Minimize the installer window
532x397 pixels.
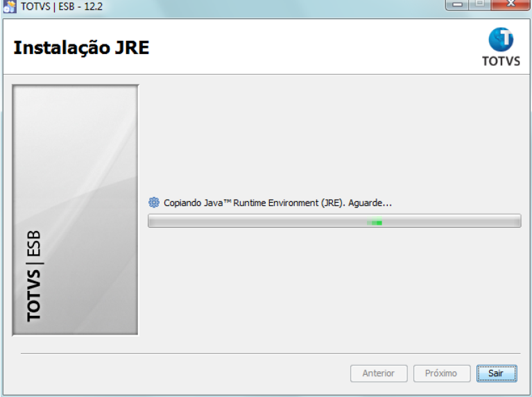coord(457,4)
